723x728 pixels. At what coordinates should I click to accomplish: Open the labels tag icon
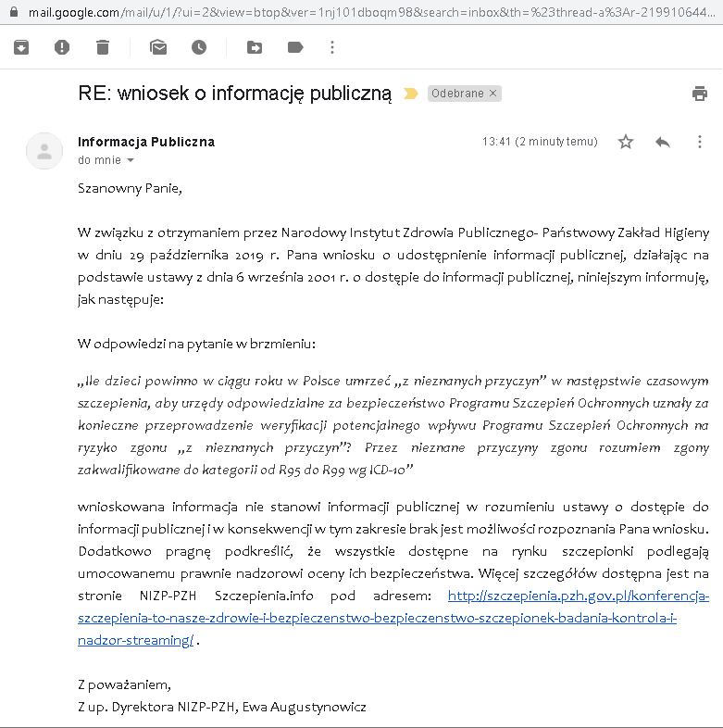pyautogui.click(x=295, y=47)
